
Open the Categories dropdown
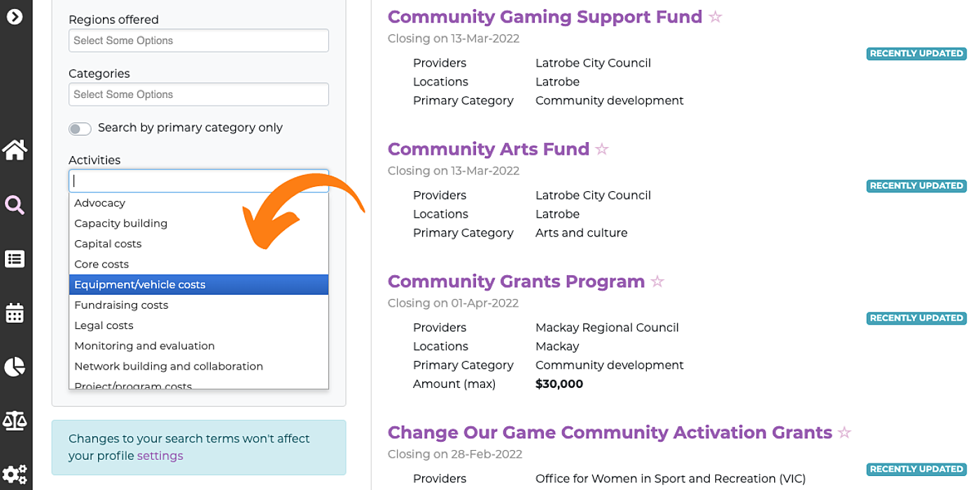tap(198, 94)
